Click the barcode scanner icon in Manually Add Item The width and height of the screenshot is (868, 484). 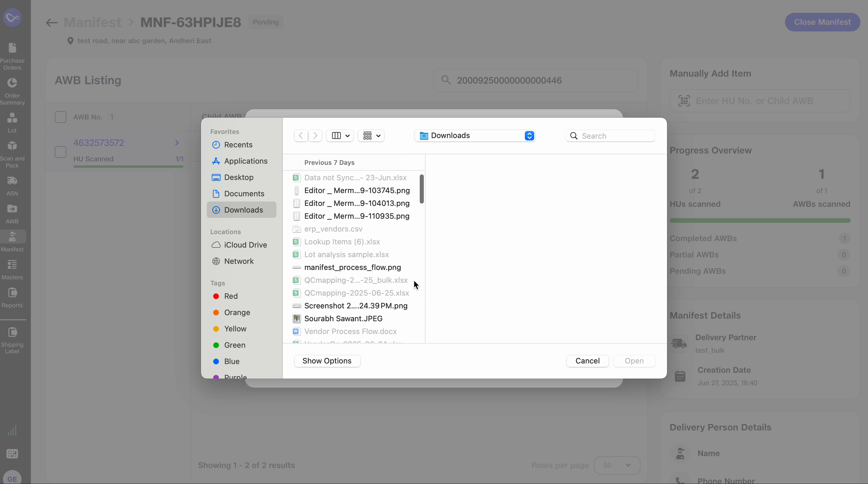coord(684,101)
